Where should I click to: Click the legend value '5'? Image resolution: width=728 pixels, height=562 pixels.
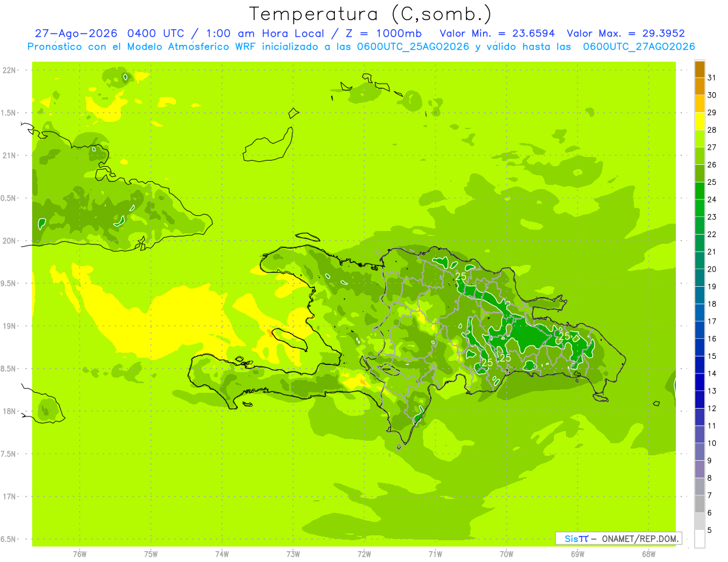coord(710,530)
